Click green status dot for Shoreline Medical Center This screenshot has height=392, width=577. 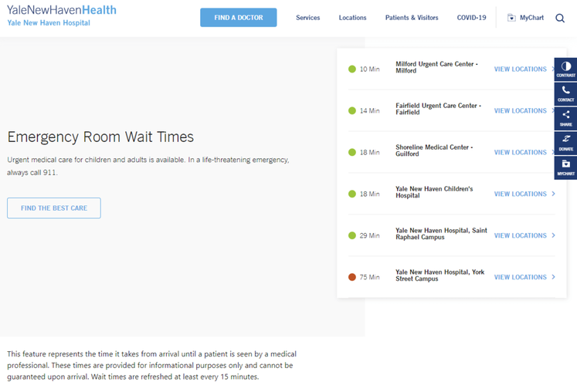click(x=352, y=152)
